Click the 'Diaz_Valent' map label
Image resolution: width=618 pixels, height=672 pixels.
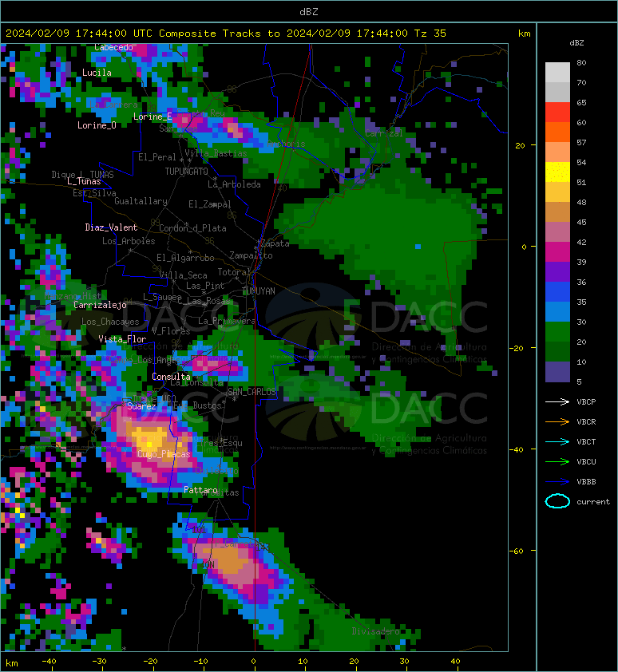111,227
